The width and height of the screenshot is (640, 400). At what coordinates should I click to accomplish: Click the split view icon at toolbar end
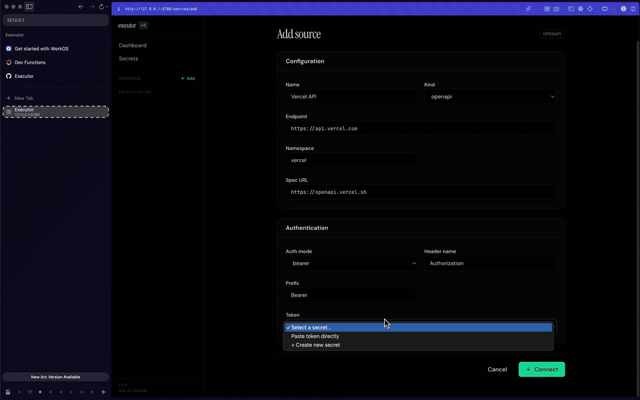633,9
